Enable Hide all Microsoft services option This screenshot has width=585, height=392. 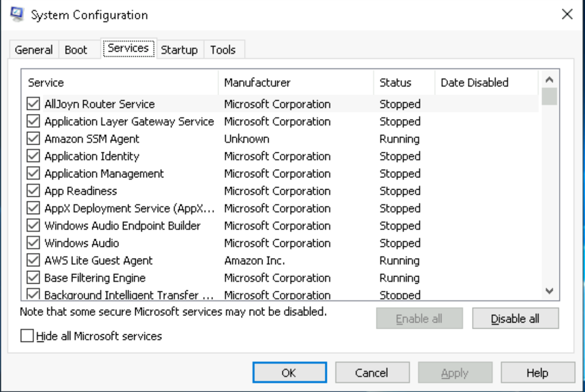(x=28, y=336)
